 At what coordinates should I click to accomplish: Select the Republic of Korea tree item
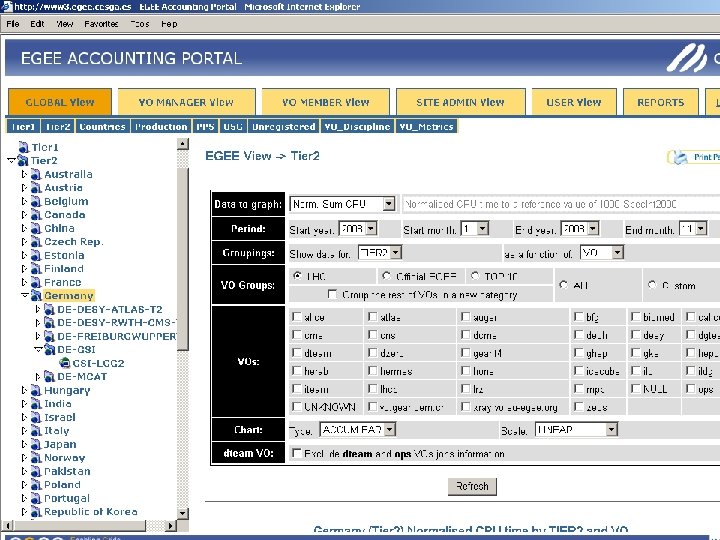pyautogui.click(x=90, y=512)
